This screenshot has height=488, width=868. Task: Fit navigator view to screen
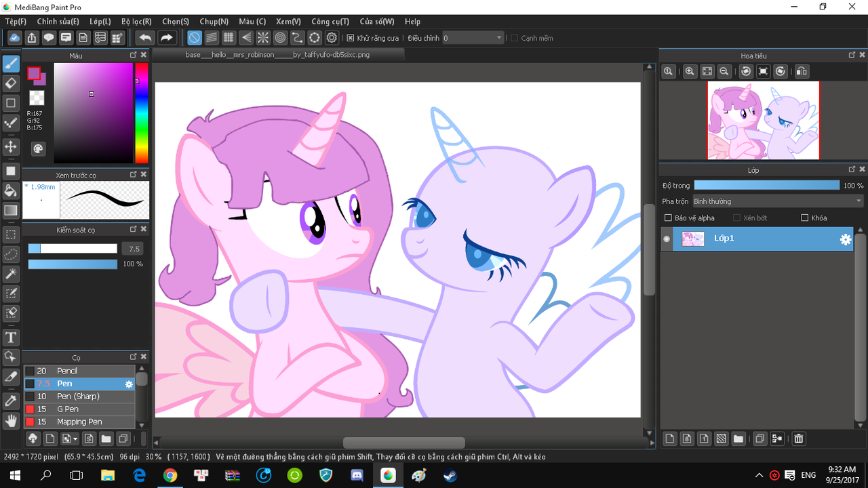707,71
